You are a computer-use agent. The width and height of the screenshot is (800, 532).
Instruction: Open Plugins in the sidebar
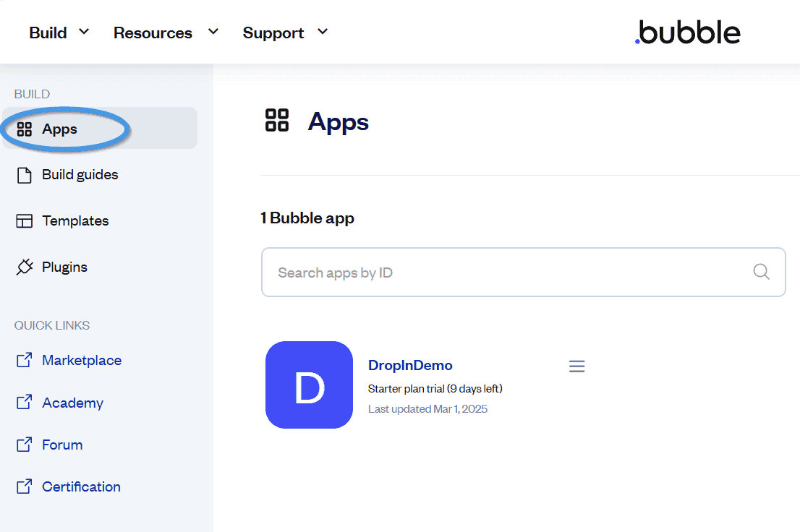pos(64,267)
